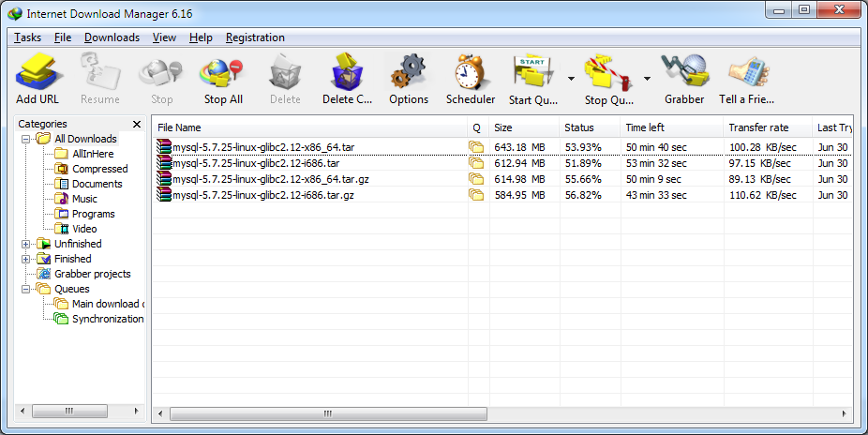Click the Delete Completed toolbar icon

coord(347,72)
